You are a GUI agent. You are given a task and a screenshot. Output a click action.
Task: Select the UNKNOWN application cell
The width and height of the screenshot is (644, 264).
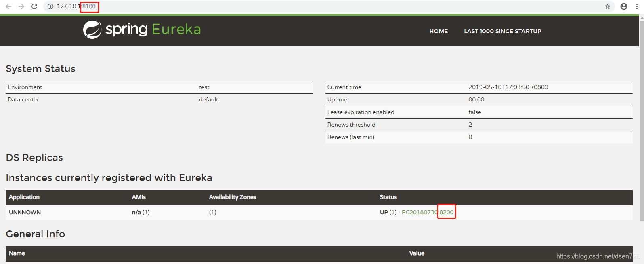pyautogui.click(x=25, y=212)
